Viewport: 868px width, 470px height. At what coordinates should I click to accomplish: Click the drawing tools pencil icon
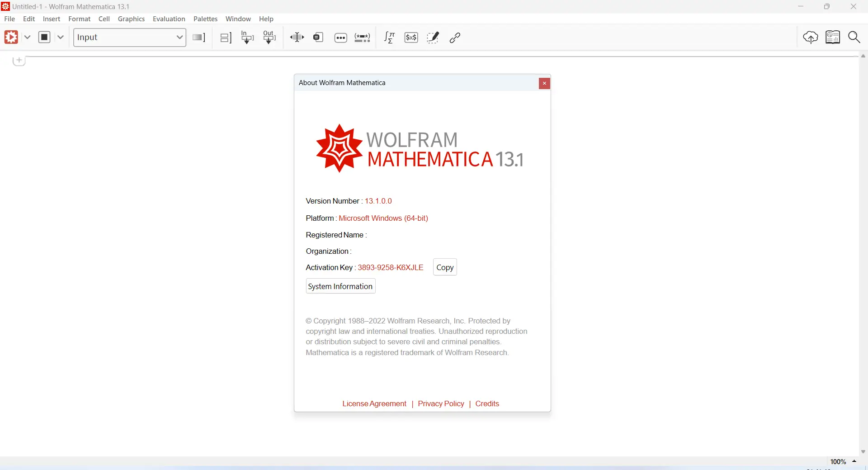433,38
